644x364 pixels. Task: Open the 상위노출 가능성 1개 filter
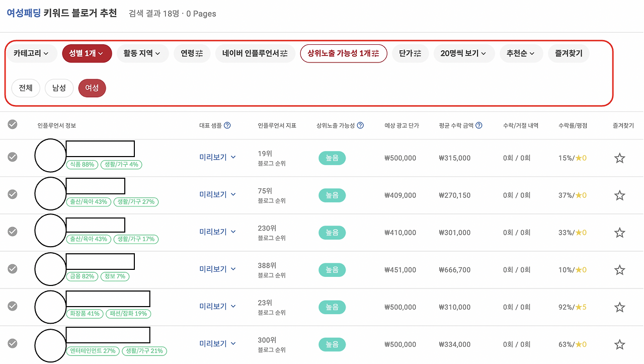[344, 53]
